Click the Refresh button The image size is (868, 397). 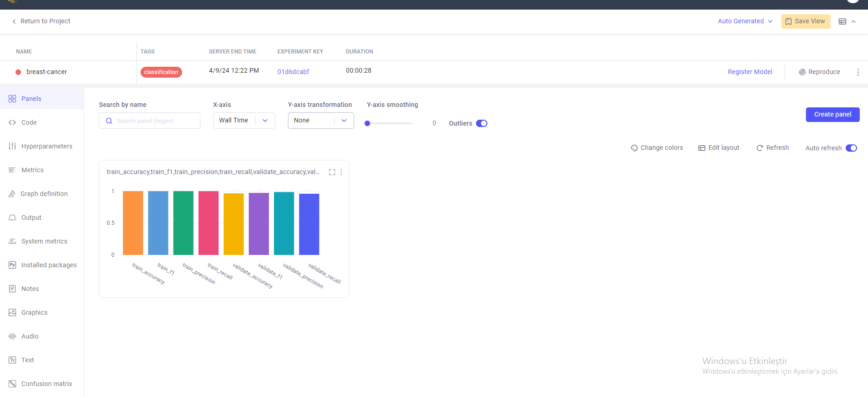[773, 148]
